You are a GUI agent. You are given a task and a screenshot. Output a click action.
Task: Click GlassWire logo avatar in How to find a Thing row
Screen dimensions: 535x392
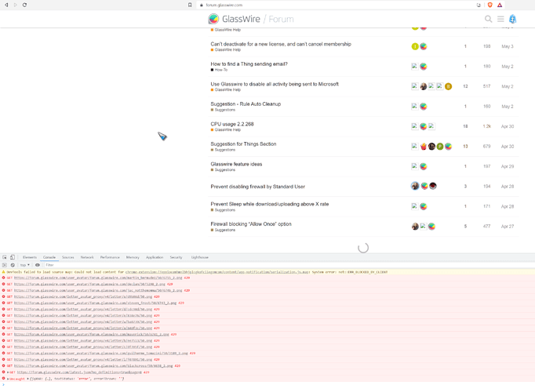(x=424, y=67)
